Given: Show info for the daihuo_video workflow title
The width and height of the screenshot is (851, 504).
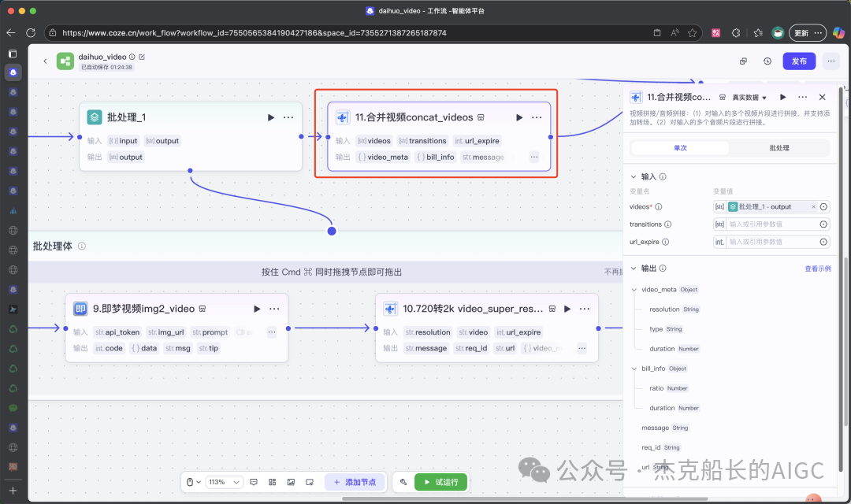Looking at the screenshot, I should (132, 57).
